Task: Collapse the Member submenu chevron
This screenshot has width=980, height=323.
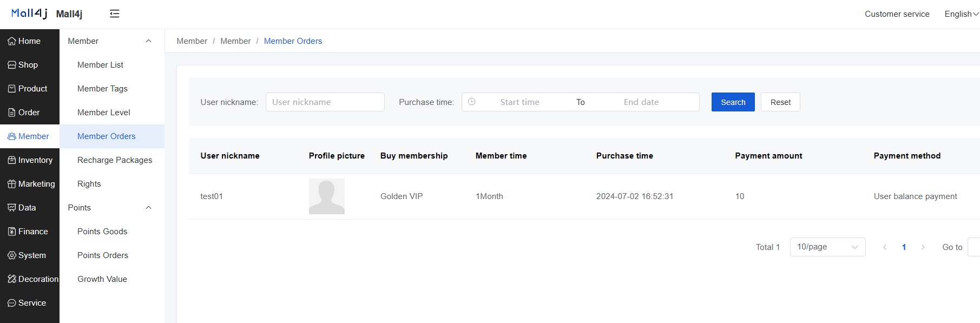Action: tap(148, 41)
